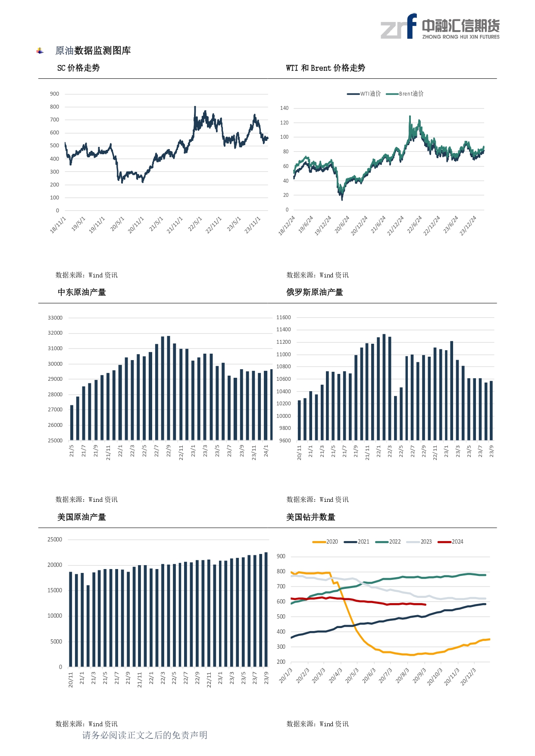Click the 俄罗斯原油产量 chart title
Screen dimensions: 535x756
point(315,292)
